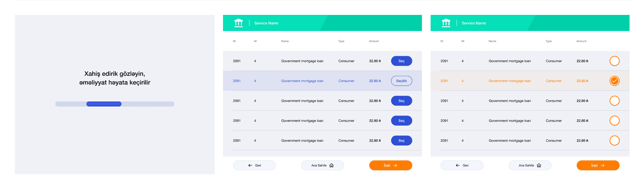Click the blue '2091' ID in the selected row
The height and width of the screenshot is (190, 644).
click(237, 81)
